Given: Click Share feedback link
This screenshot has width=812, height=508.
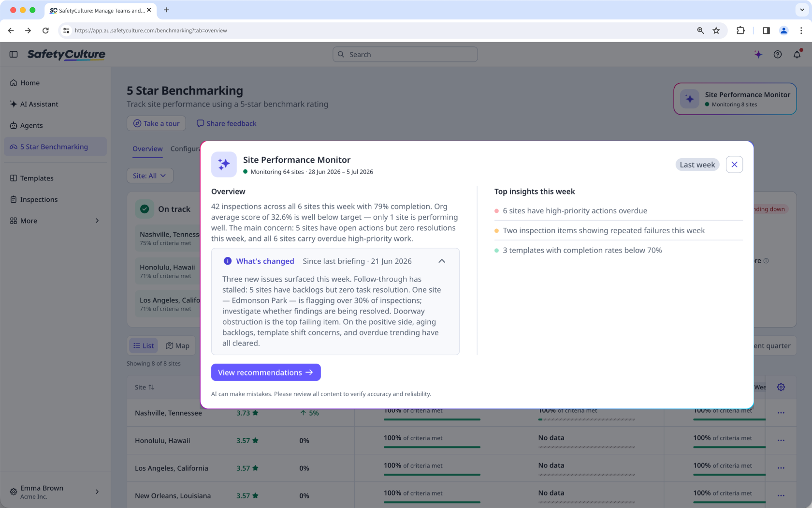Looking at the screenshot, I should click(x=226, y=123).
